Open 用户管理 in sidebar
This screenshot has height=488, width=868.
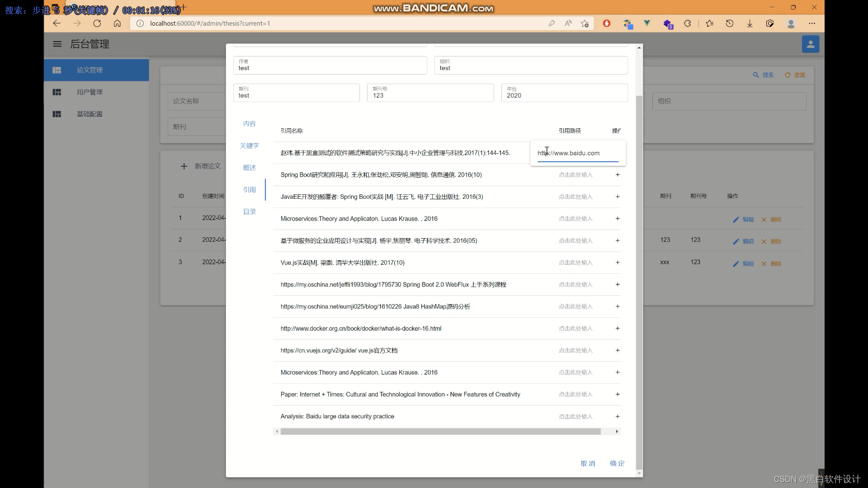[x=96, y=92]
